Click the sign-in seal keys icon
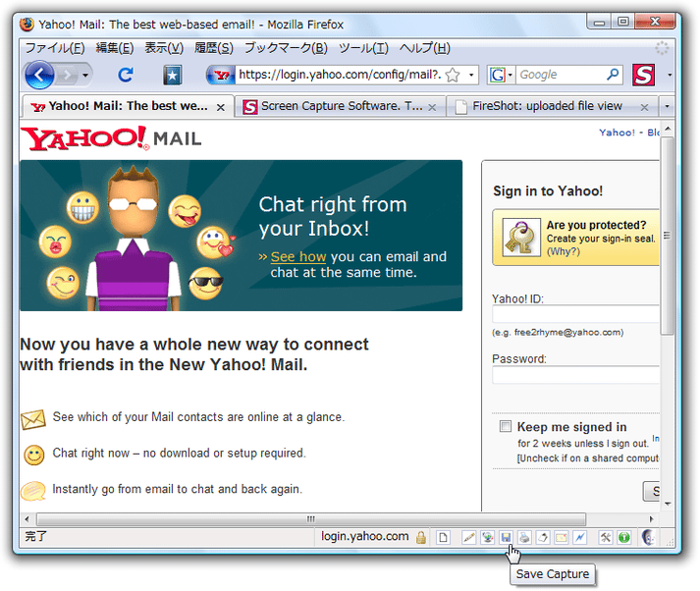 coord(521,238)
